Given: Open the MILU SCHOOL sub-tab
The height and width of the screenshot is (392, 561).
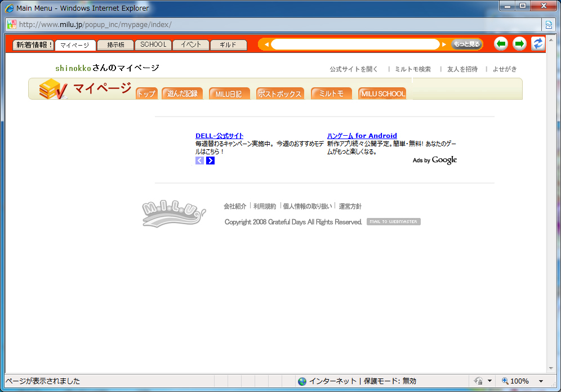Looking at the screenshot, I should [382, 93].
